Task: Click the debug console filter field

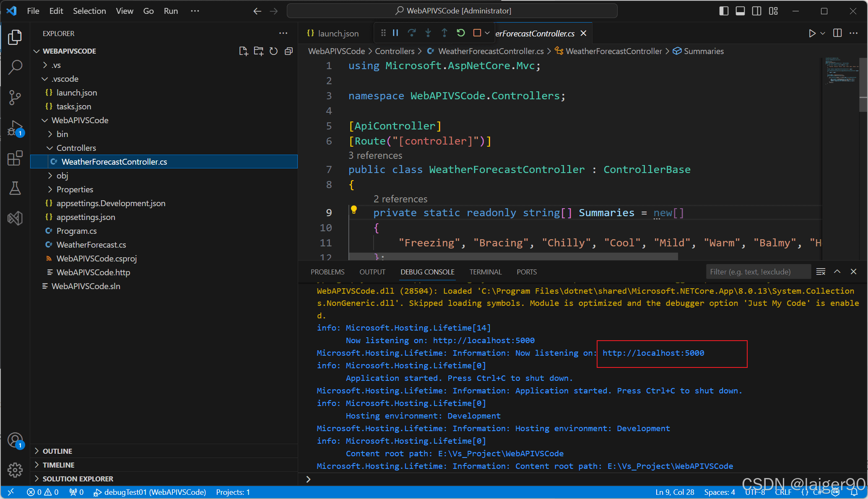Action: tap(758, 272)
